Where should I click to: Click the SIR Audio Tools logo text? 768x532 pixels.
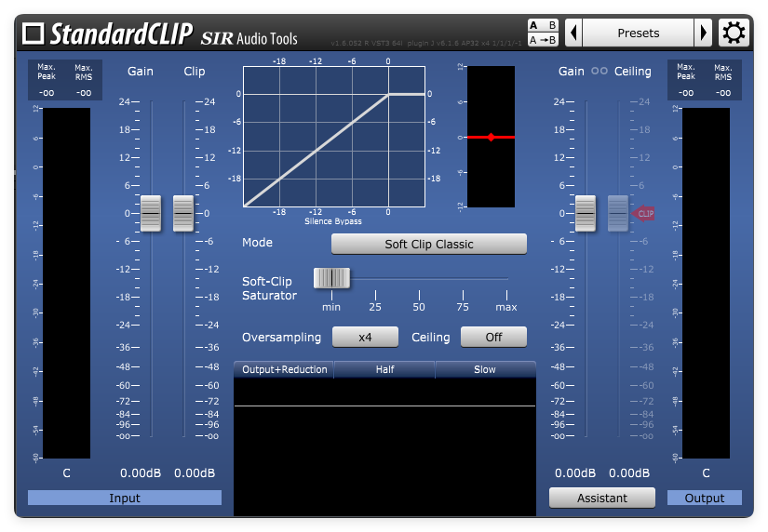tap(249, 38)
